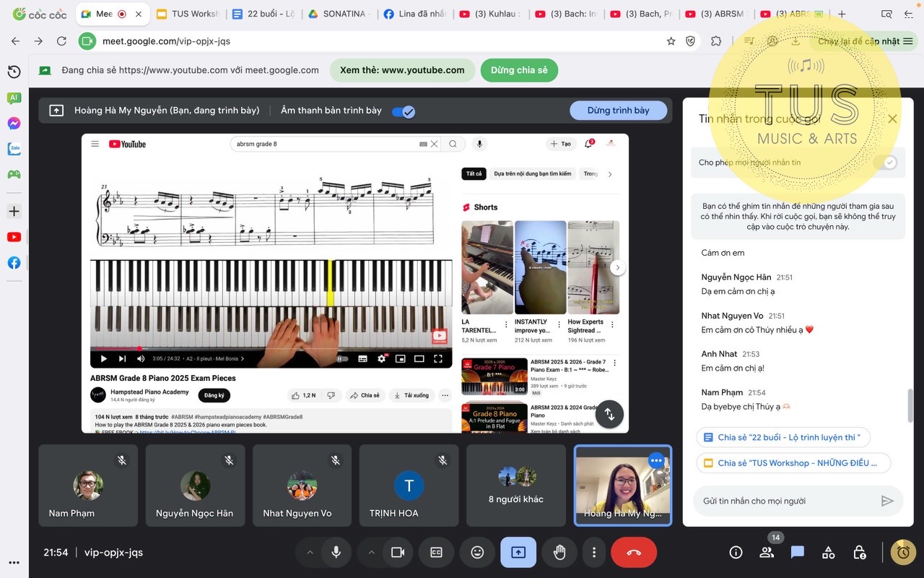This screenshot has width=924, height=578.
Task: Click swap scroll button on shared screen
Action: coord(609,414)
